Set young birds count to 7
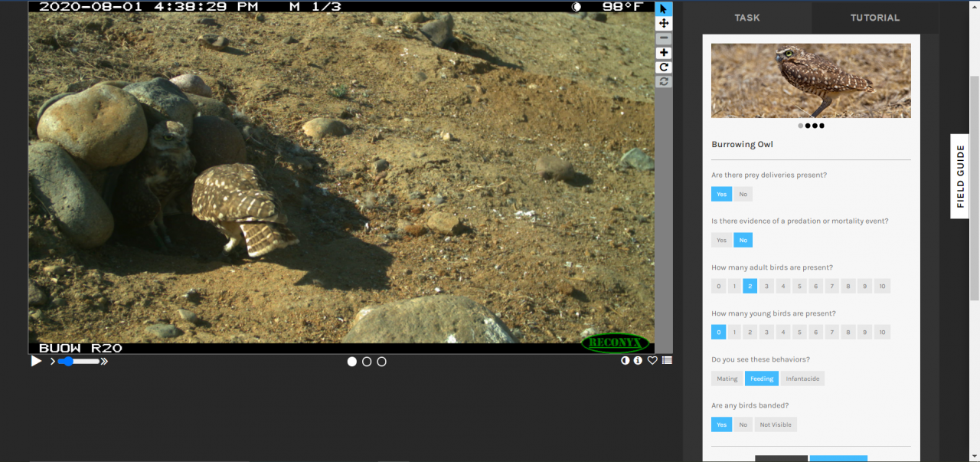 (832, 332)
